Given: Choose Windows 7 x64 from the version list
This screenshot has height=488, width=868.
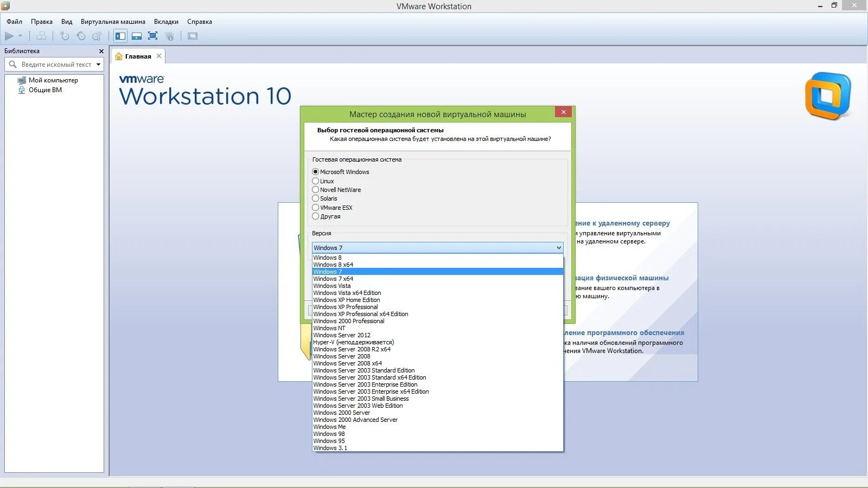Looking at the screenshot, I should point(437,279).
